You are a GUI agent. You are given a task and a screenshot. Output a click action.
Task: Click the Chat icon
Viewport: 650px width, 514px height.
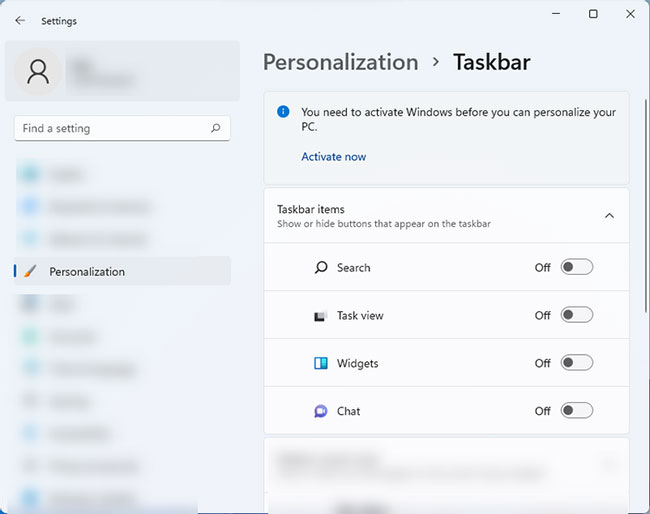(x=321, y=411)
